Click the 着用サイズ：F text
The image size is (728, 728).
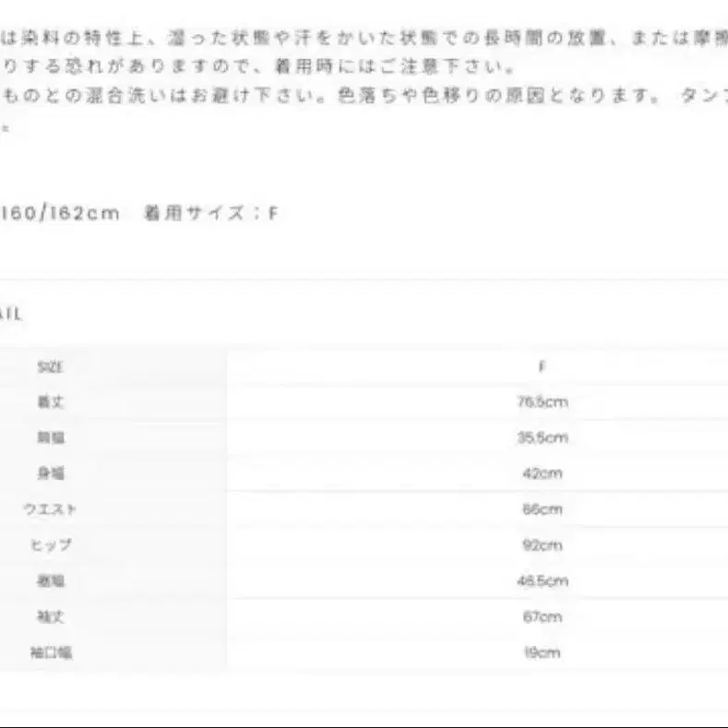(x=210, y=213)
